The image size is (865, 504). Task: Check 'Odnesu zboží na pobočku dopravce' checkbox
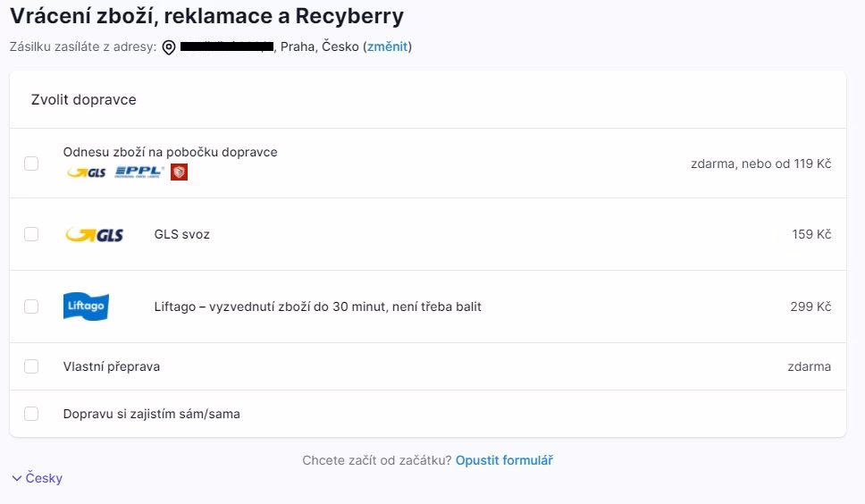click(31, 164)
